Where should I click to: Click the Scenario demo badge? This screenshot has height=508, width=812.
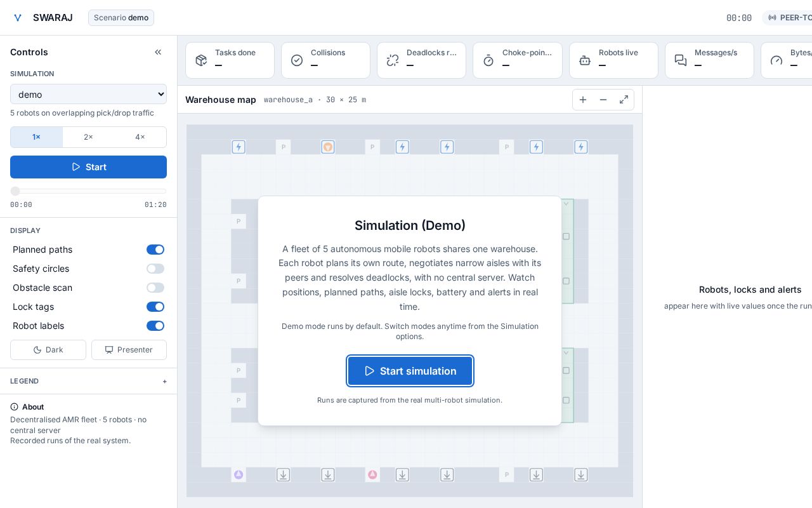click(x=121, y=18)
